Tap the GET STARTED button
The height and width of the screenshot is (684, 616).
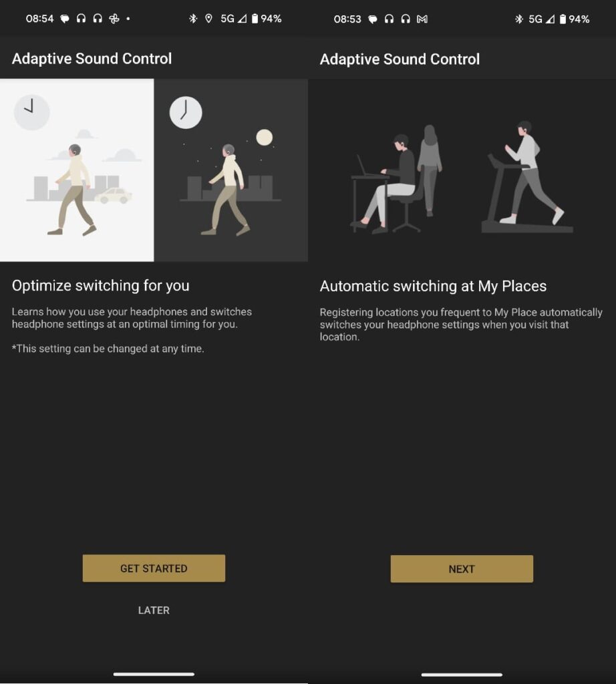point(154,568)
